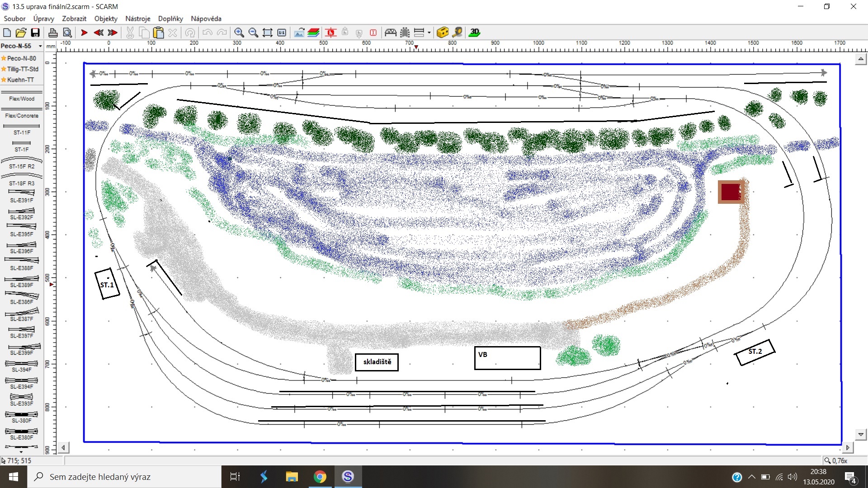The width and height of the screenshot is (868, 488).
Task: Open the layers stack icon
Action: 313,33
